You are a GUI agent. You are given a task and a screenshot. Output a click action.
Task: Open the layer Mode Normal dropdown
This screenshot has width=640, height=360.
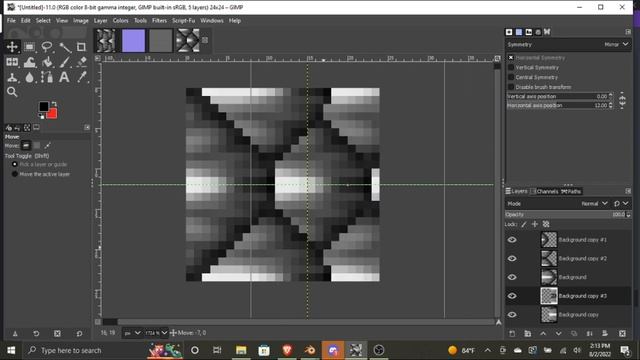tap(595, 203)
